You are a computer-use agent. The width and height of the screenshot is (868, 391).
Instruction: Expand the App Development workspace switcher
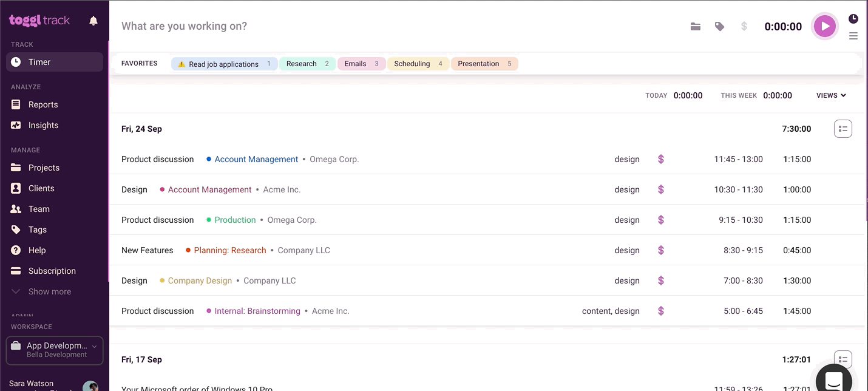[x=55, y=350]
